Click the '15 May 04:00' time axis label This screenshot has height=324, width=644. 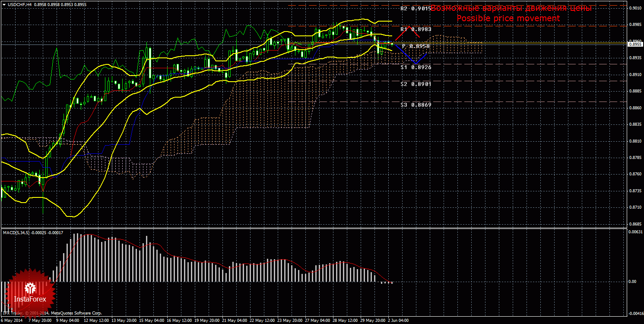151,321
